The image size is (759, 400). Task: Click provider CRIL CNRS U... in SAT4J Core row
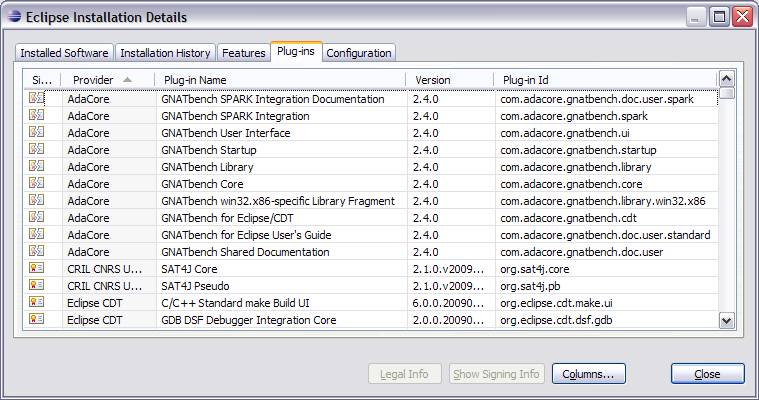105,269
